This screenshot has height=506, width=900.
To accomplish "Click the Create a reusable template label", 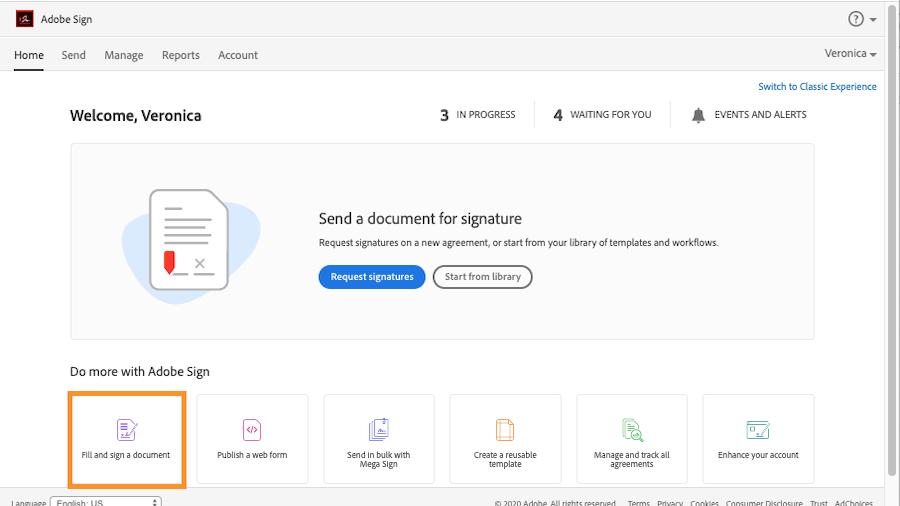I will (505, 460).
